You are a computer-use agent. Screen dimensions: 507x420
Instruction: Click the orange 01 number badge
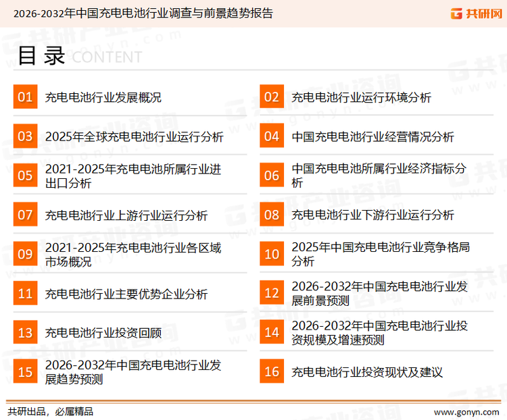(x=25, y=97)
